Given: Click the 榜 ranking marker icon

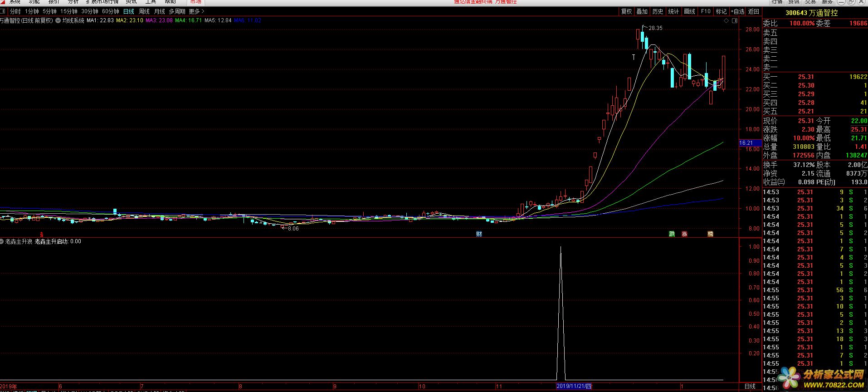Looking at the screenshot, I should (710, 234).
